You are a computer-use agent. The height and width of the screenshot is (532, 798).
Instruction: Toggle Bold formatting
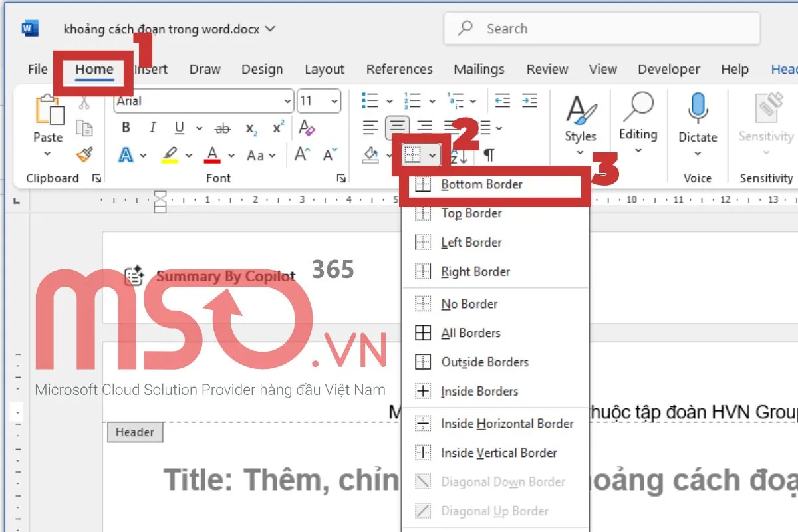click(126, 128)
